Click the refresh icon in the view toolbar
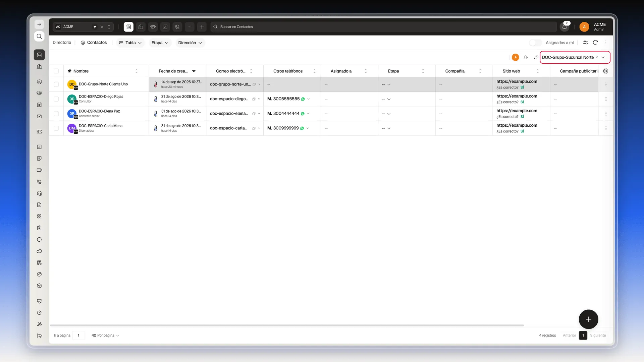Screen dimensions: 644x362 [x=595, y=43]
